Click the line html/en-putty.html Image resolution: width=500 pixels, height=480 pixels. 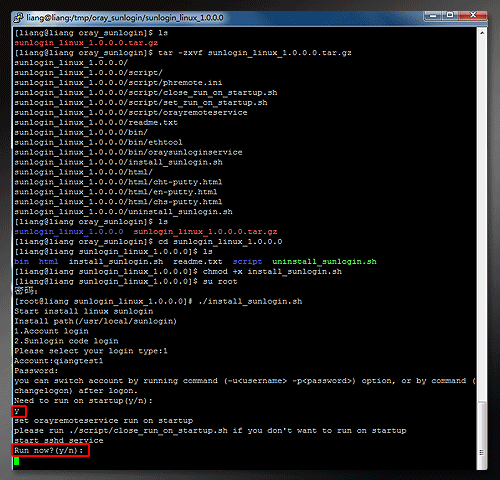click(116, 192)
